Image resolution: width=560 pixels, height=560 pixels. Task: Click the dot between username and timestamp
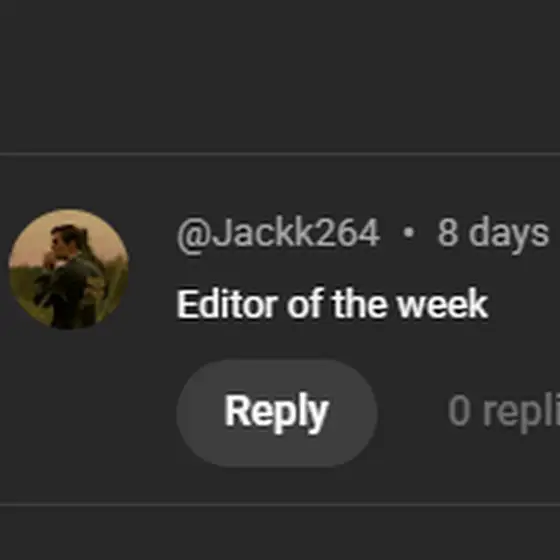pyautogui.click(x=409, y=233)
